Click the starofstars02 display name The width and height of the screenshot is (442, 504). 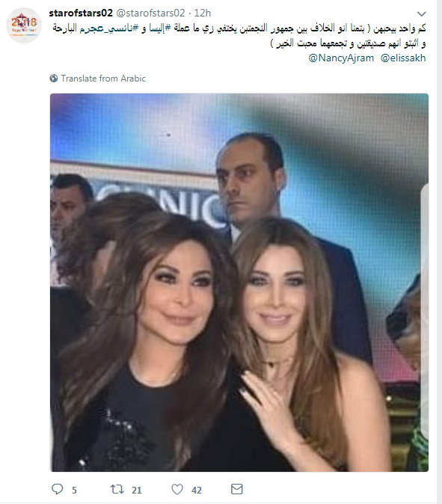click(81, 13)
